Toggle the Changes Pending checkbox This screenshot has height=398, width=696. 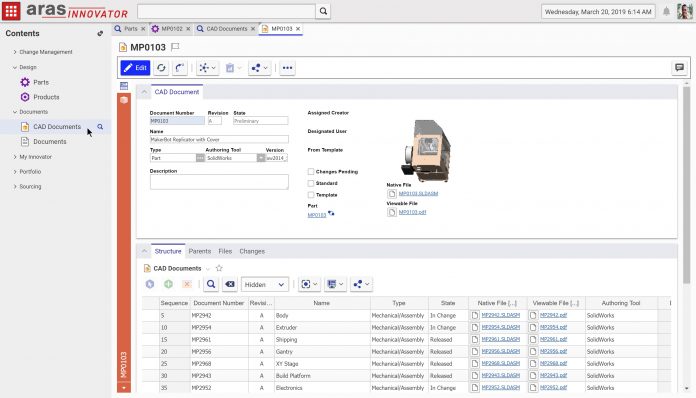click(x=311, y=171)
